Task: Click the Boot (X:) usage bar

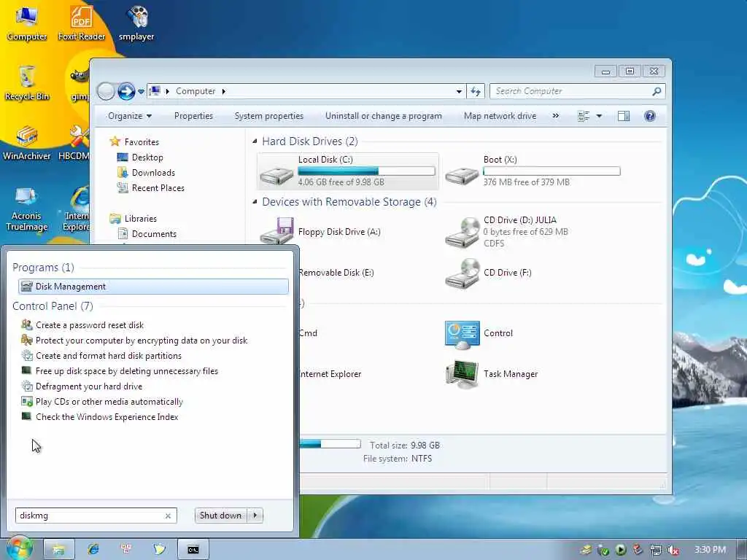Action: [551, 171]
